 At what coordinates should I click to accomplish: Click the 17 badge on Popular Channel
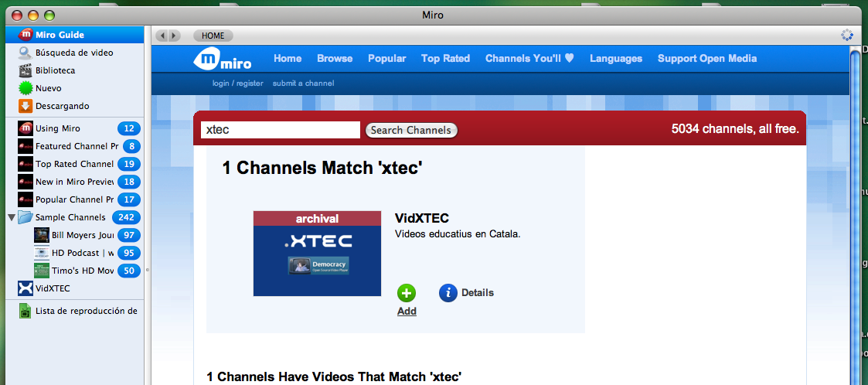click(129, 199)
